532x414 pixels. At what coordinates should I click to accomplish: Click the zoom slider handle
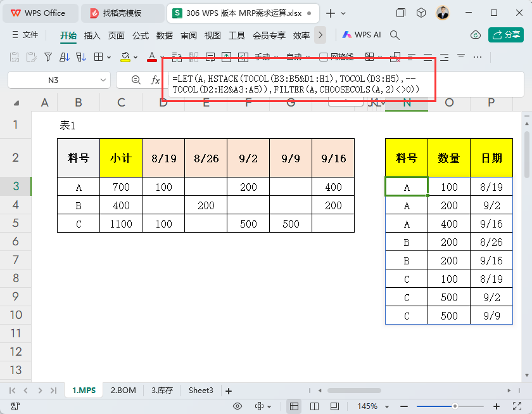coord(455,406)
